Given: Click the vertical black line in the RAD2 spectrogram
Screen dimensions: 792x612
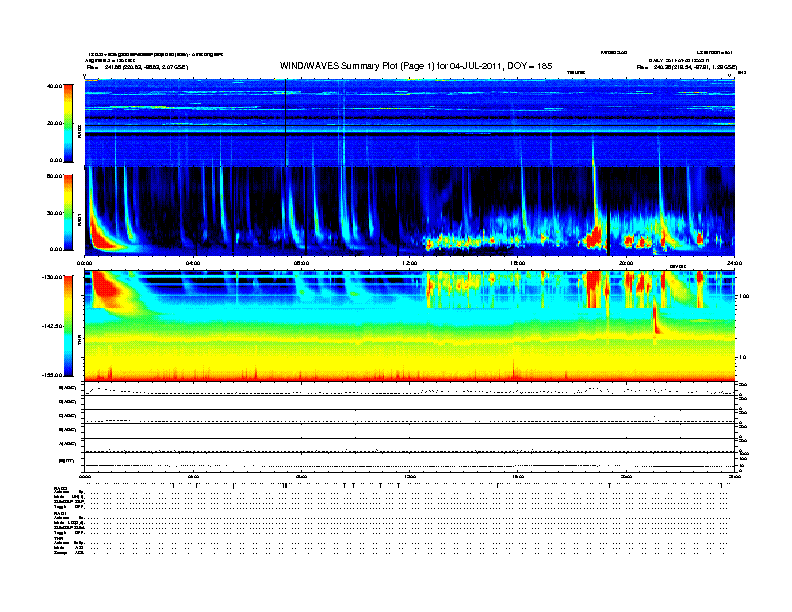Looking at the screenshot, I should [285, 123].
